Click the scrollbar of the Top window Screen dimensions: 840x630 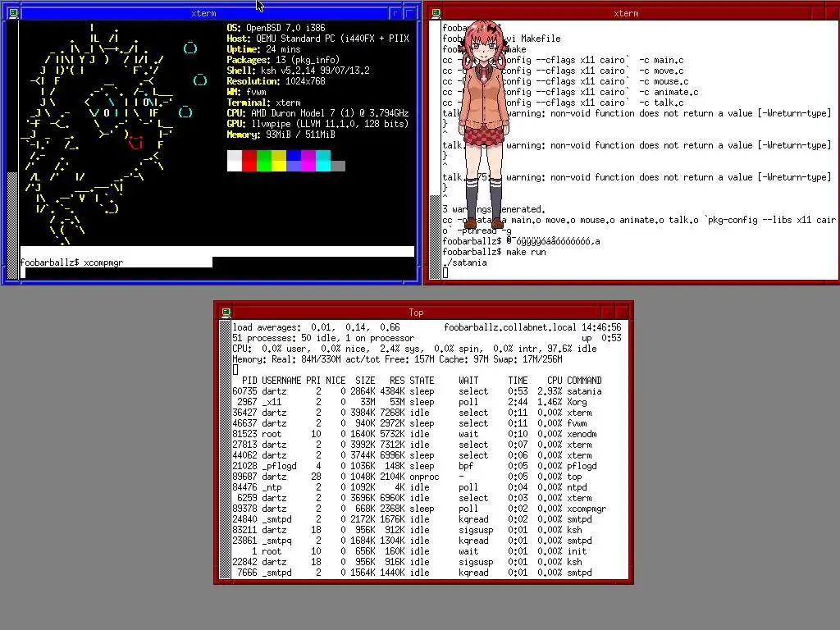pyautogui.click(x=225, y=449)
